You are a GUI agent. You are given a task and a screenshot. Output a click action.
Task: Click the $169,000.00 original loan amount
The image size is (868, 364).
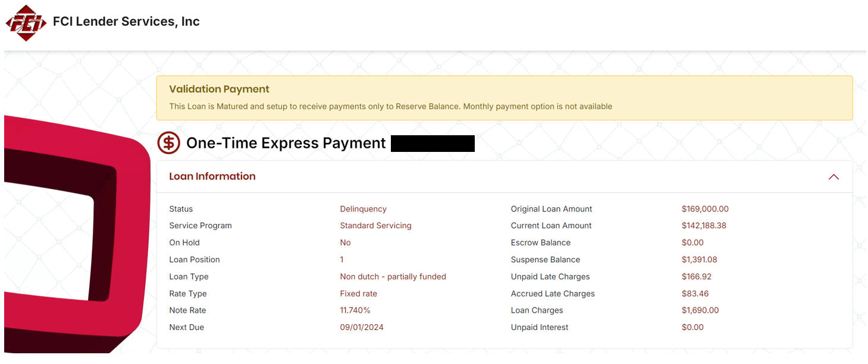[x=705, y=209]
